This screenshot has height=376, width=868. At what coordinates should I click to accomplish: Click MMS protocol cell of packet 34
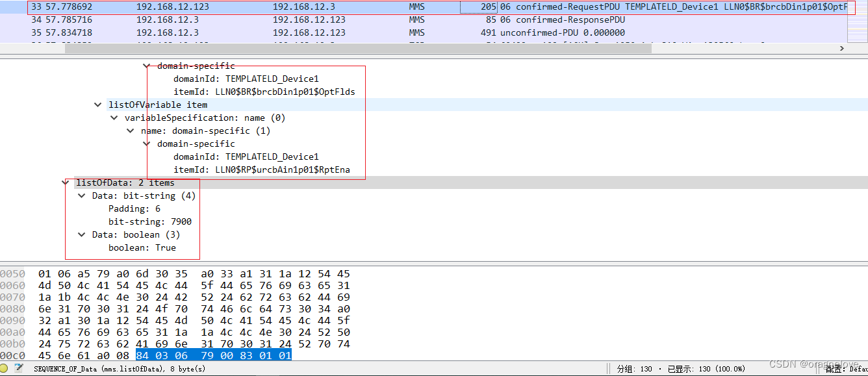[417, 19]
